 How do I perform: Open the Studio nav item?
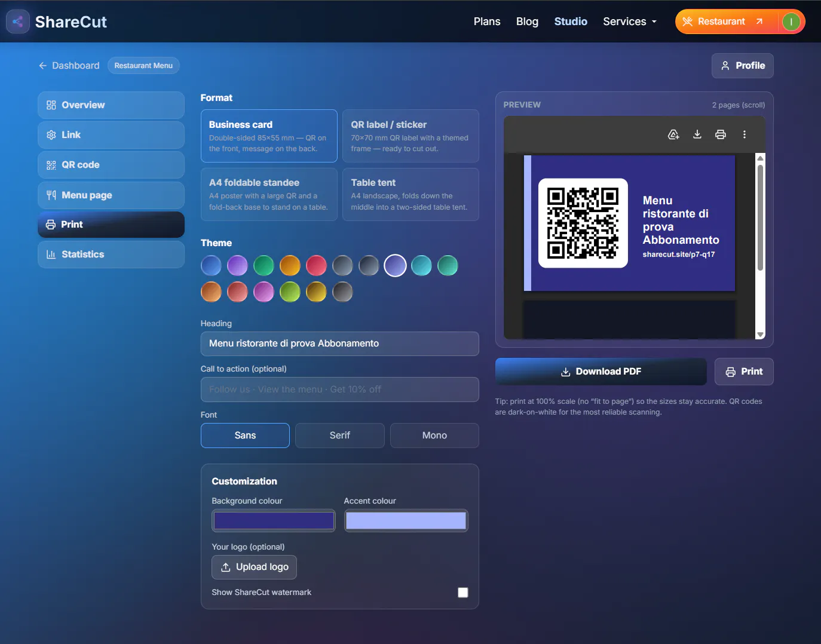tap(571, 22)
